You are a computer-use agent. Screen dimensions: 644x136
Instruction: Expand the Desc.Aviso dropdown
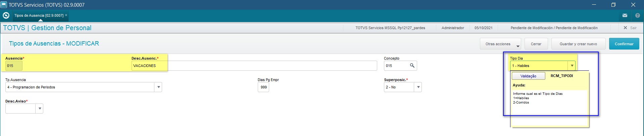click(40, 109)
